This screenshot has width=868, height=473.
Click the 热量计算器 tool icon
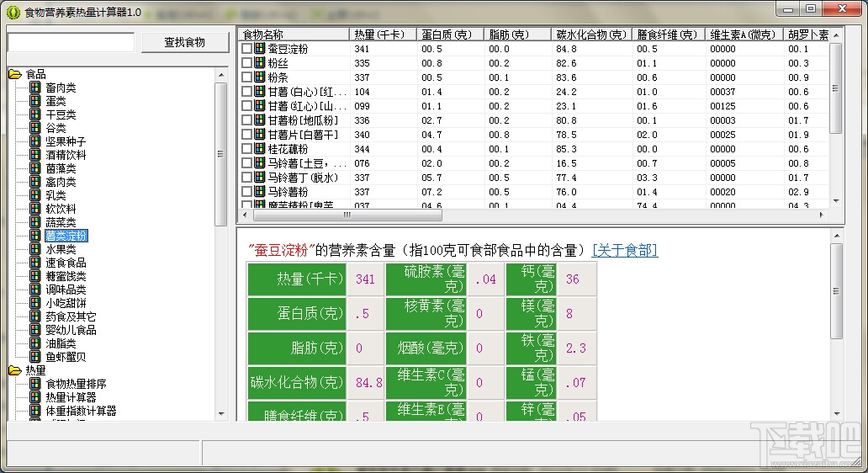(x=34, y=397)
